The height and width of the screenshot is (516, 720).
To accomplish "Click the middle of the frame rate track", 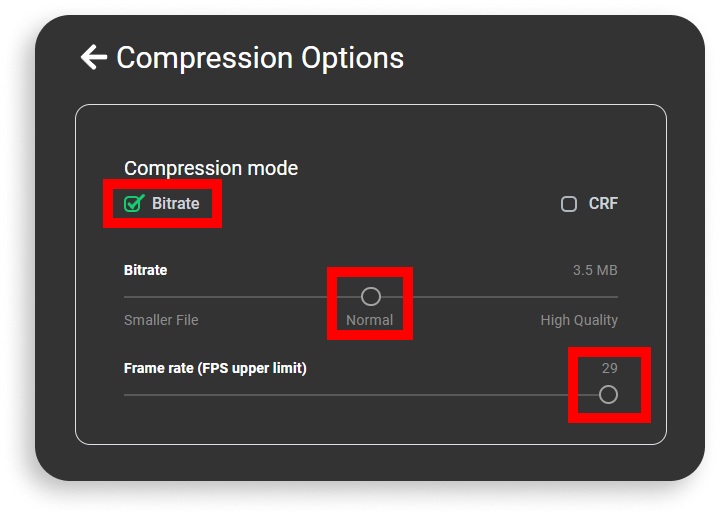I will [x=361, y=395].
